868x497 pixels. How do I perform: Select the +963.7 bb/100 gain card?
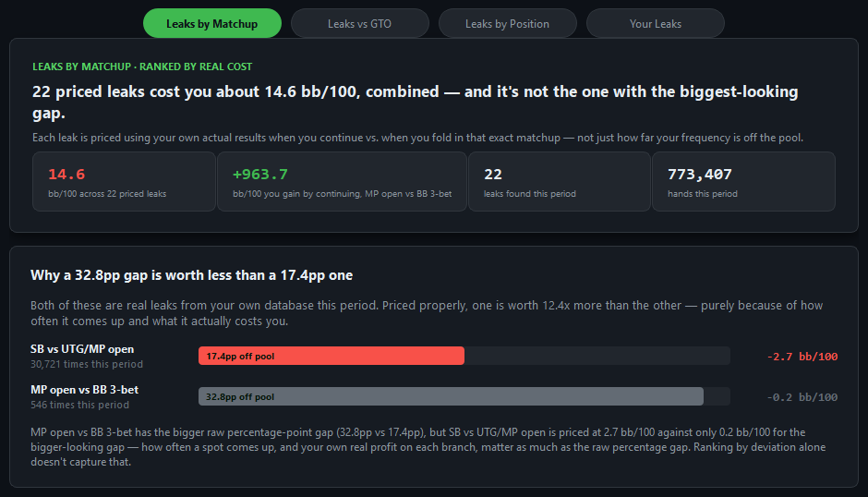click(342, 182)
